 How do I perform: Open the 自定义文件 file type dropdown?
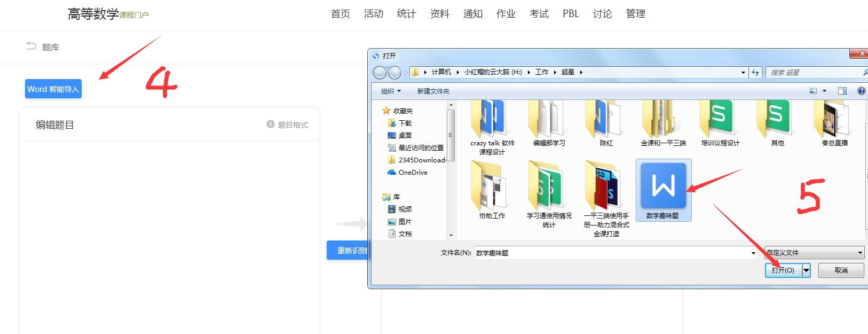click(814, 252)
